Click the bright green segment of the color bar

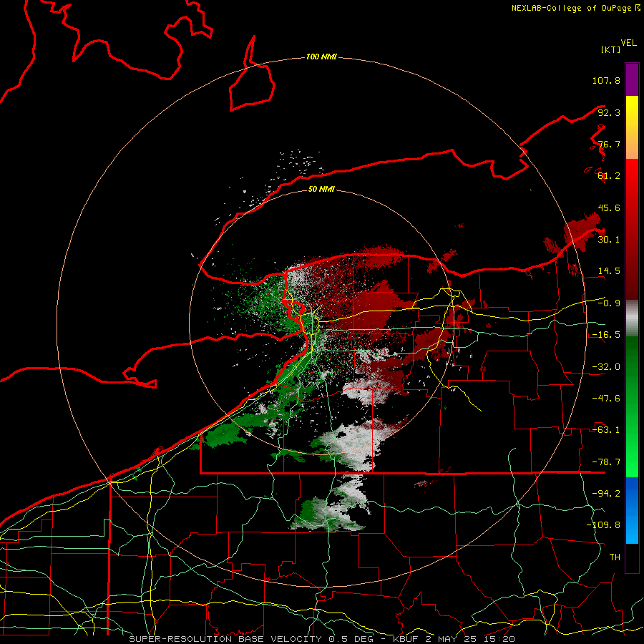[632, 406]
